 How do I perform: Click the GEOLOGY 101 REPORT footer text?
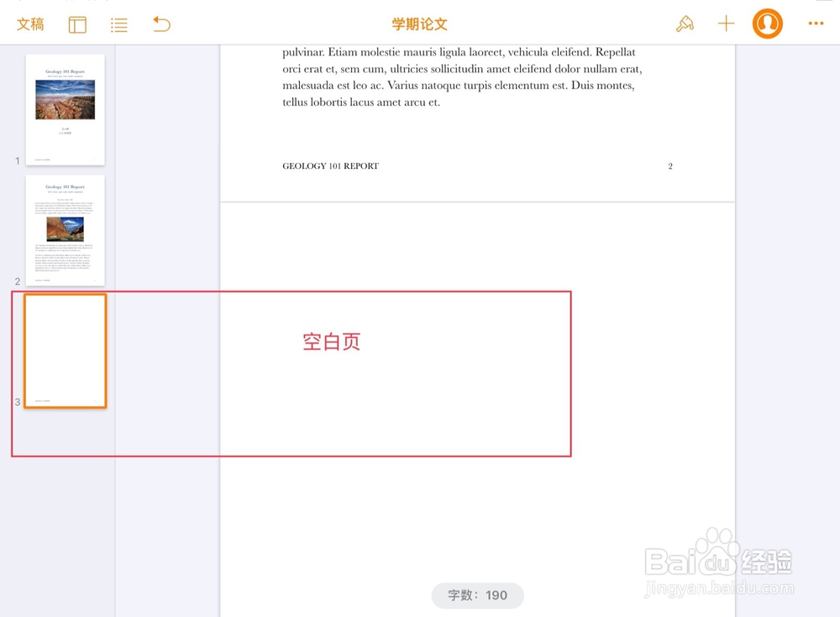tap(329, 166)
